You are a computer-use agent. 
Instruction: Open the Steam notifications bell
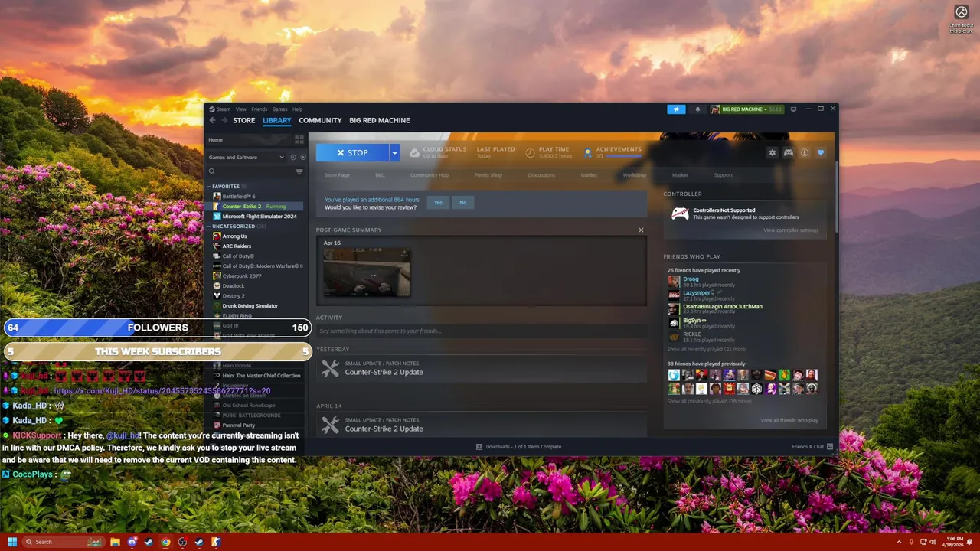[x=697, y=109]
